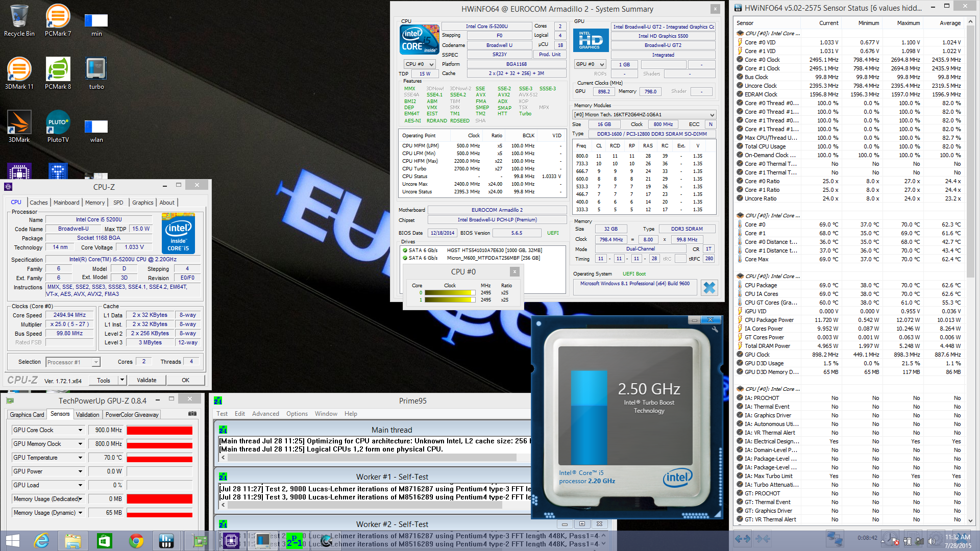Open the CPU-Z Tools dropdown arrow
Screen dimensions: 980x551
[122, 380]
